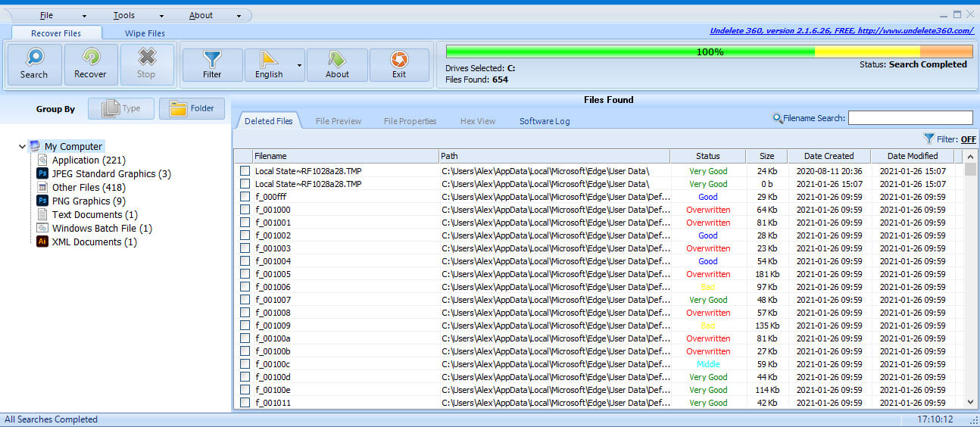Select Windows Batch File (1) category

(101, 228)
